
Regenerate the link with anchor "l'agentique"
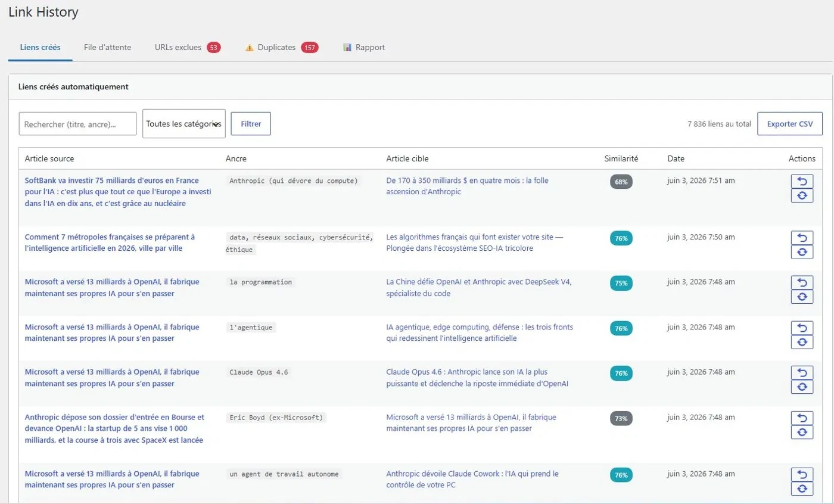(x=802, y=342)
